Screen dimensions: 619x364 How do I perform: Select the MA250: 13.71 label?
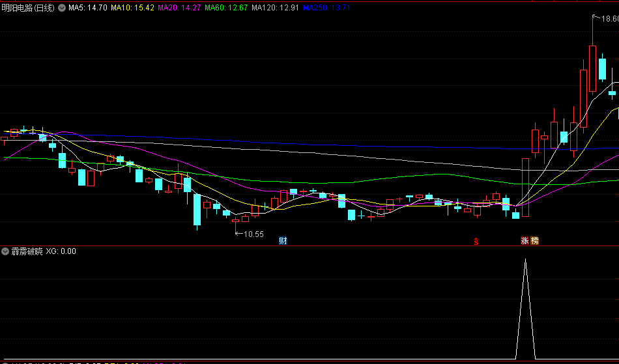pyautogui.click(x=327, y=8)
